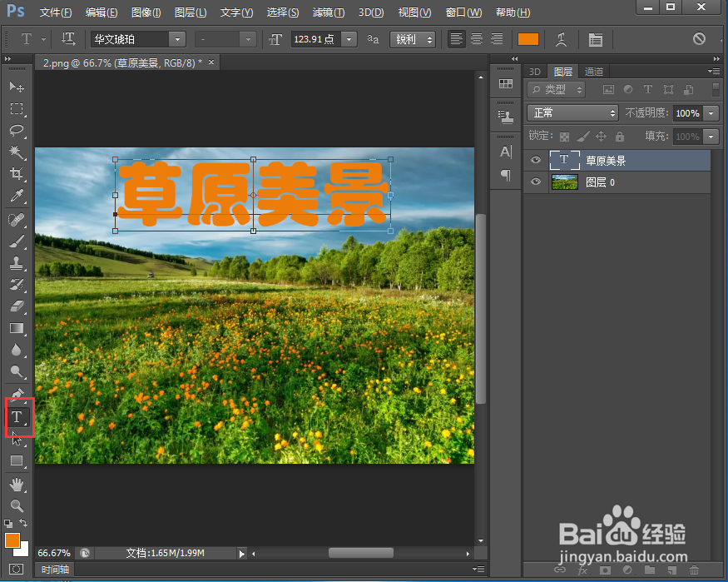Open the 正常 blending mode dropdown
728x582 pixels.
click(572, 112)
